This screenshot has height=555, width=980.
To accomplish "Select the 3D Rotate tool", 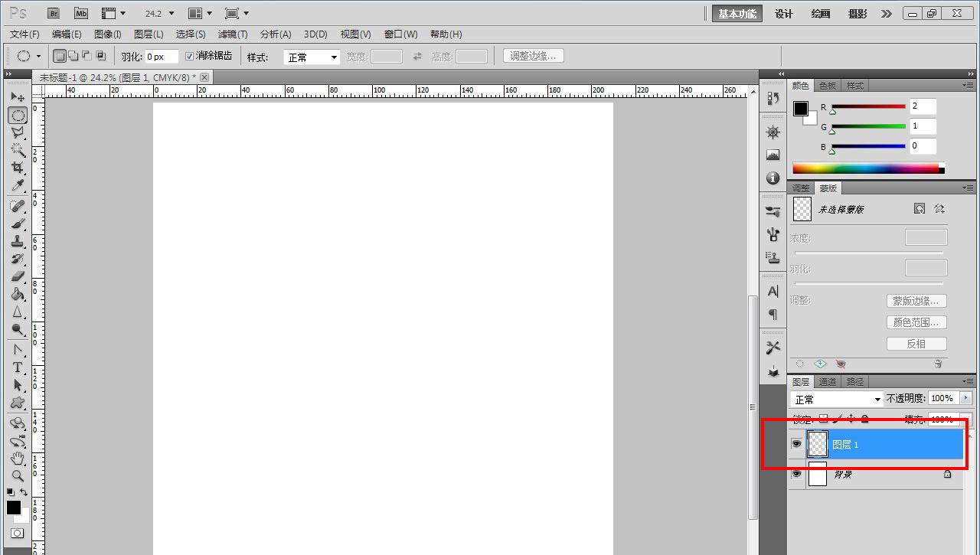I will tap(18, 423).
